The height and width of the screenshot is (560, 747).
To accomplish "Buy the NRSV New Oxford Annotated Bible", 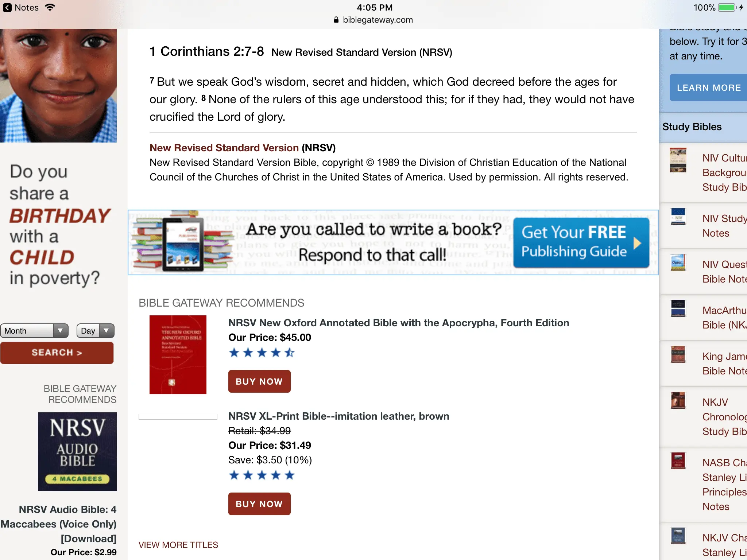I will point(259,381).
